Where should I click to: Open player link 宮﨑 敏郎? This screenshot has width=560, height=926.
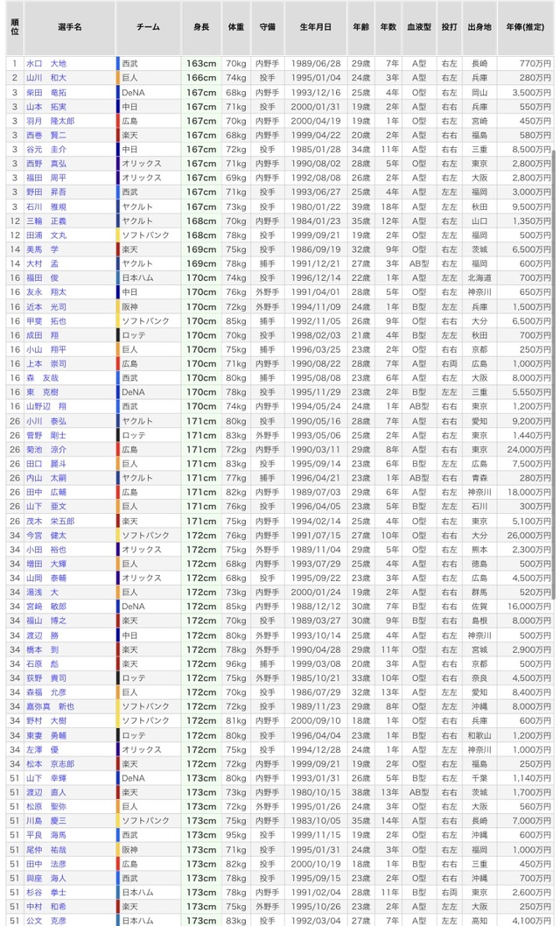coord(46,607)
